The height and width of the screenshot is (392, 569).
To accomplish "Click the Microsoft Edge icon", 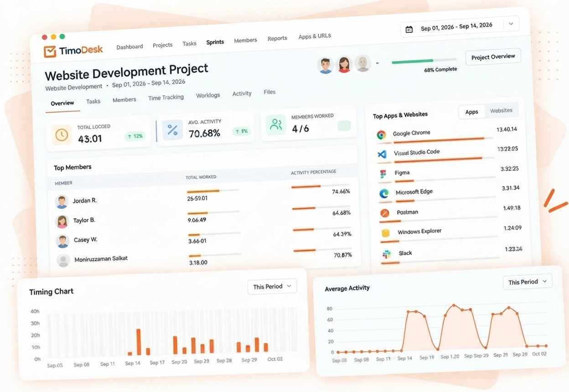I will point(384,193).
